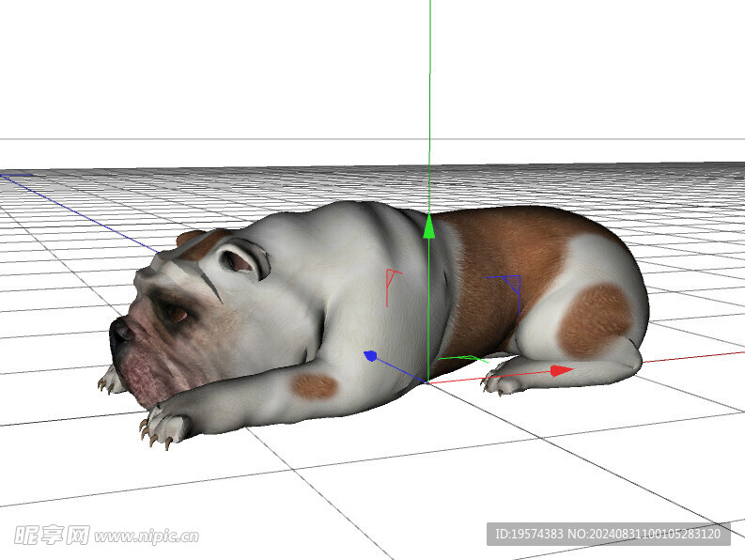
Task: Click the red X-axis arrow handle
Action: [562, 370]
